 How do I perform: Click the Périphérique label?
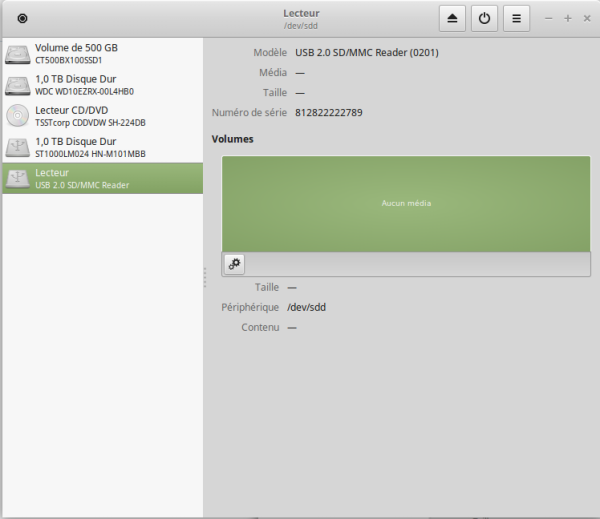coord(250,307)
